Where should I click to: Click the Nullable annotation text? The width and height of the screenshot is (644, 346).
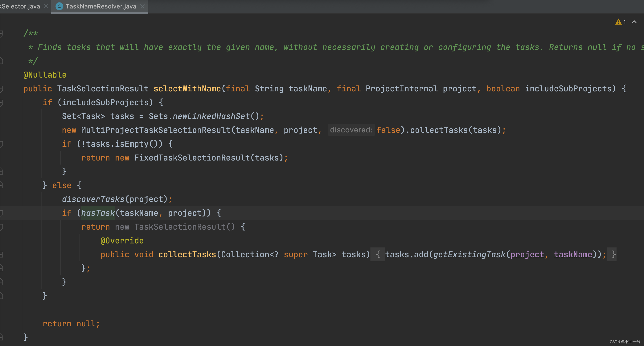pos(45,74)
